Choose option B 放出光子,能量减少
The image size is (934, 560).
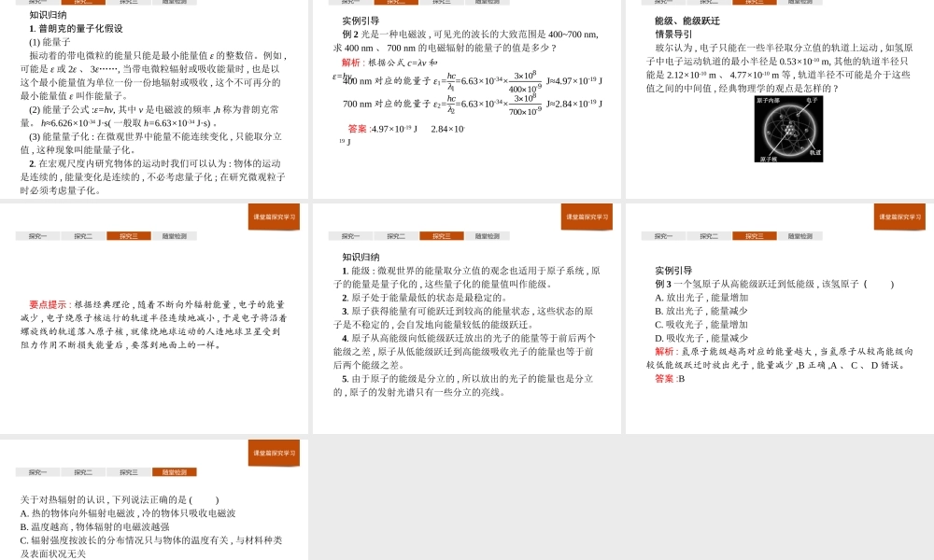click(x=701, y=311)
